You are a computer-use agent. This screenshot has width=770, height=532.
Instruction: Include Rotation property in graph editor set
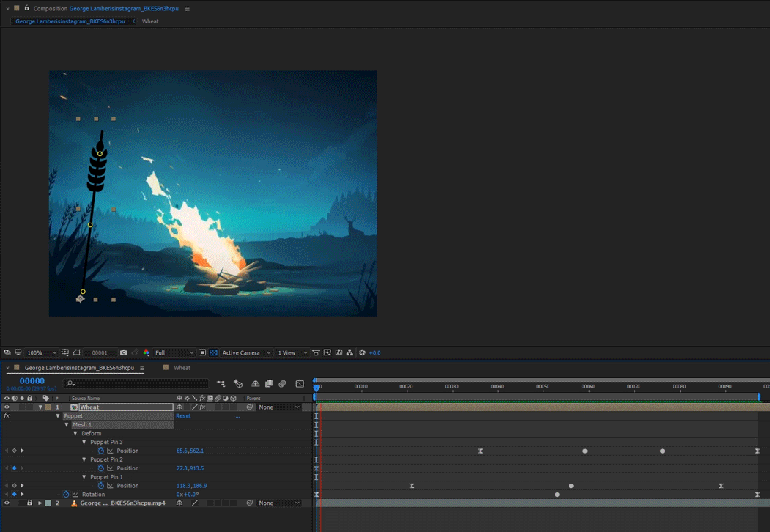(75, 494)
